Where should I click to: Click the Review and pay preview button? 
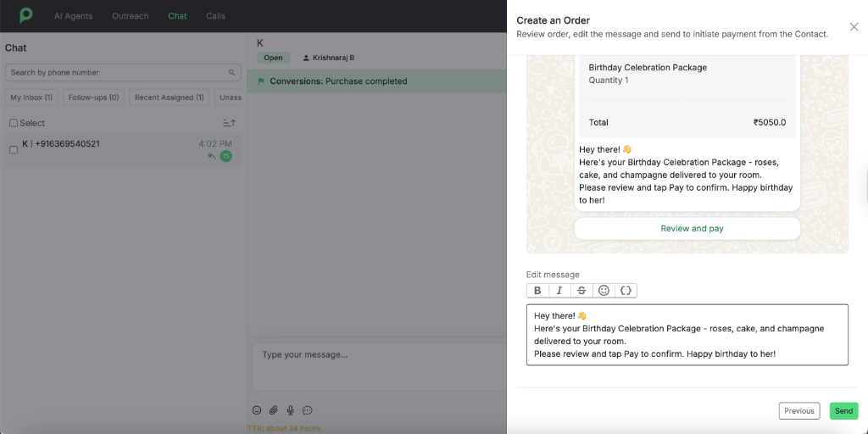(x=687, y=229)
